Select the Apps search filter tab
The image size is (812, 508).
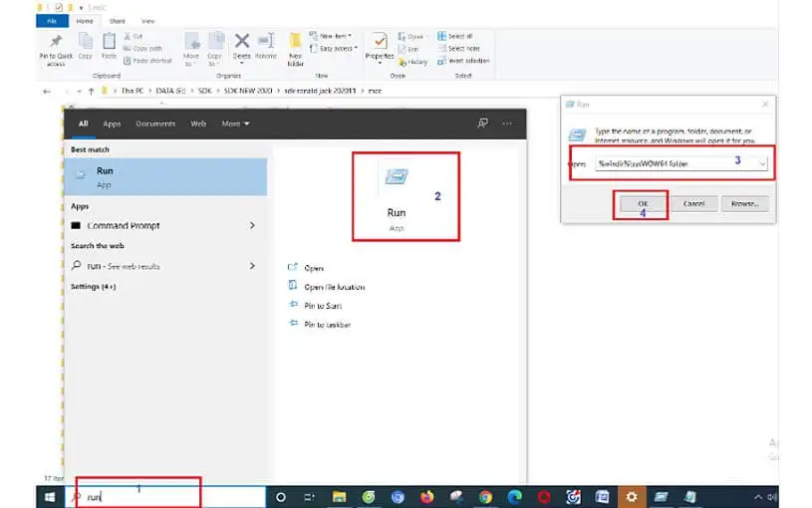(x=112, y=124)
